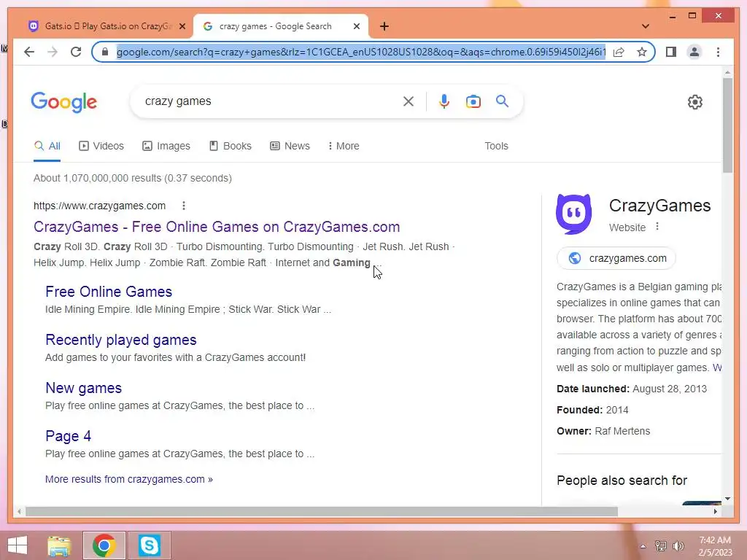This screenshot has width=747, height=560.
Task: Select the All results tab
Action: click(47, 146)
